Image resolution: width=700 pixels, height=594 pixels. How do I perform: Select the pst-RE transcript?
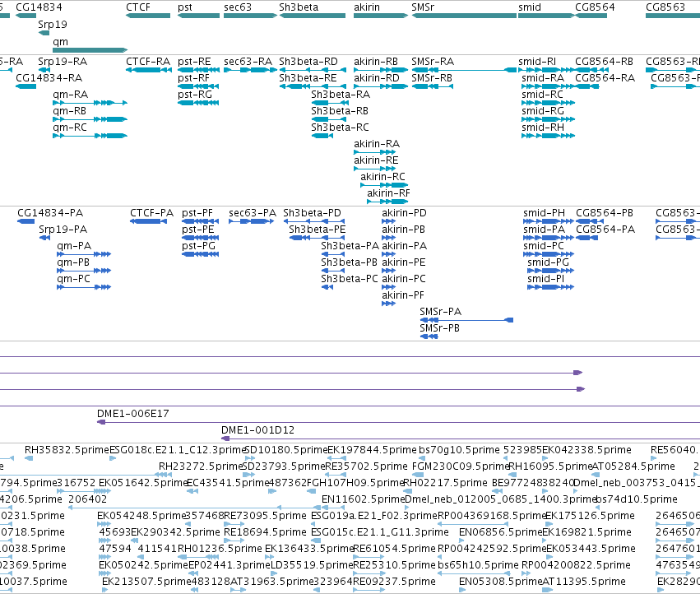(198, 70)
